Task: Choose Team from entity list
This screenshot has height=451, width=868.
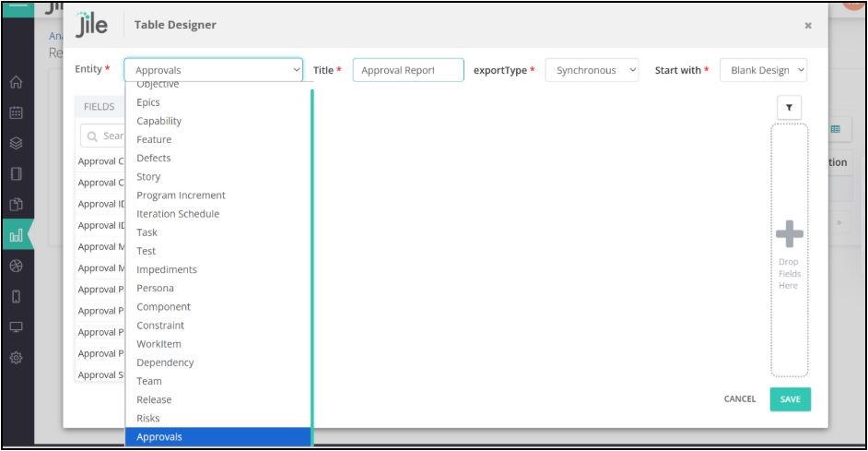Action: [x=217, y=381]
